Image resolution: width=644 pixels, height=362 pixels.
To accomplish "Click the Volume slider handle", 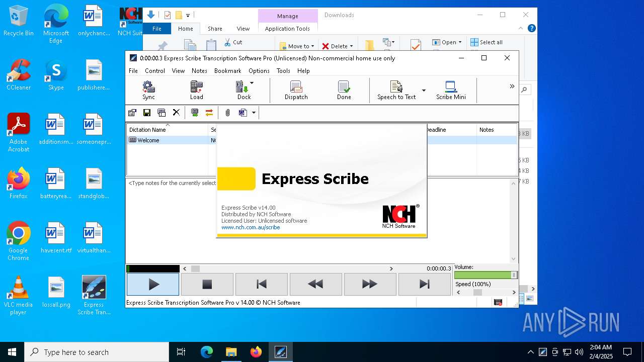I will (x=514, y=275).
